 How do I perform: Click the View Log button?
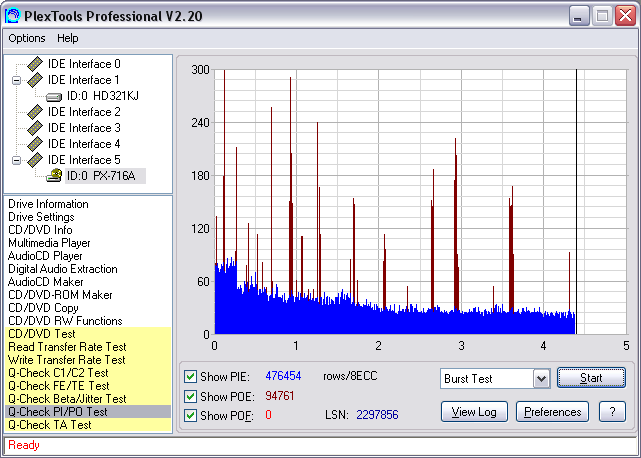coord(474,412)
